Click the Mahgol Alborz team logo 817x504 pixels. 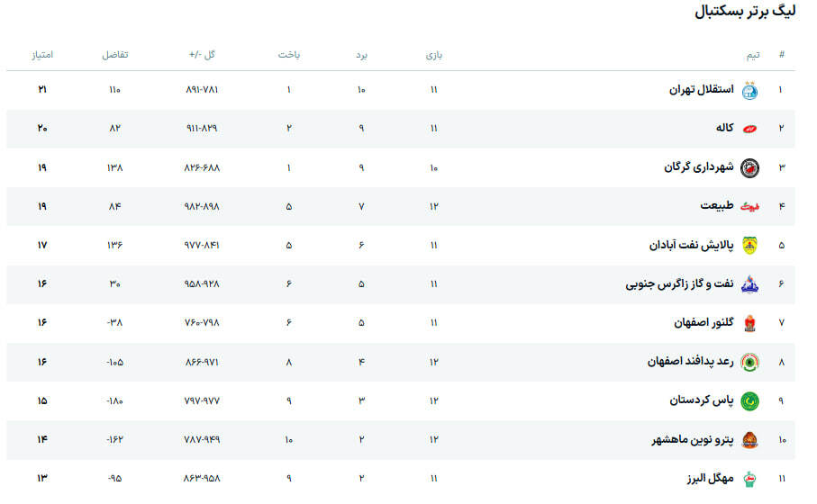point(749,478)
